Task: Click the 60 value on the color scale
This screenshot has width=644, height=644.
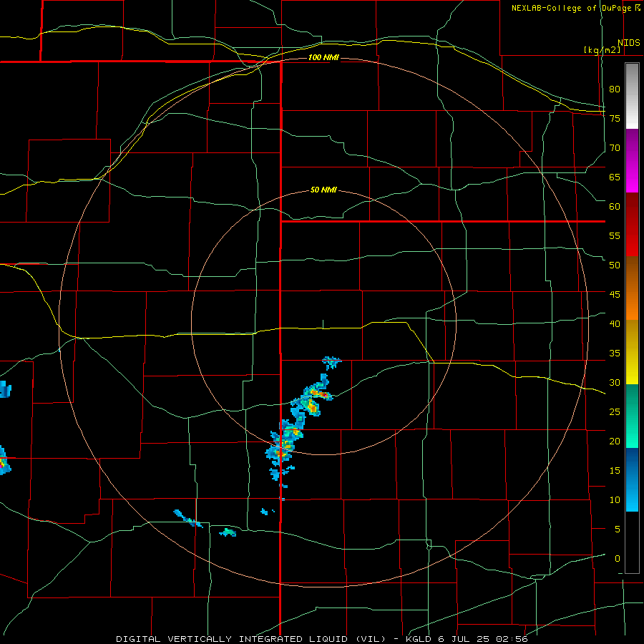Action: coord(615,207)
